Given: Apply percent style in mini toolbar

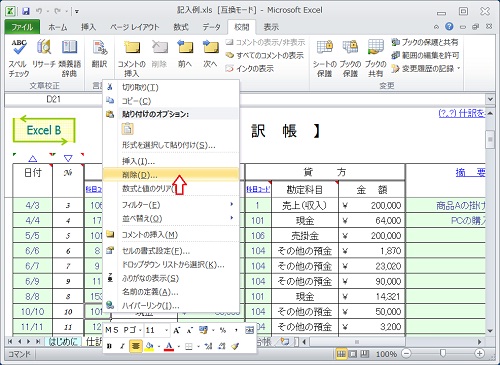Looking at the screenshot, I should coord(223,330).
